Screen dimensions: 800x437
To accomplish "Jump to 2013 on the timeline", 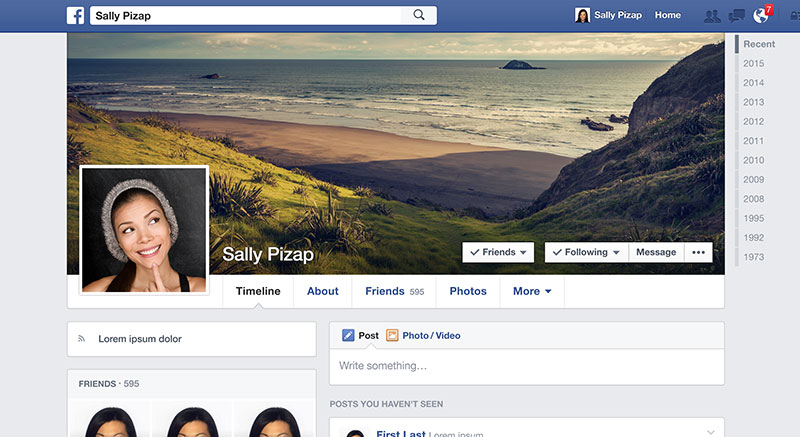I will click(754, 102).
